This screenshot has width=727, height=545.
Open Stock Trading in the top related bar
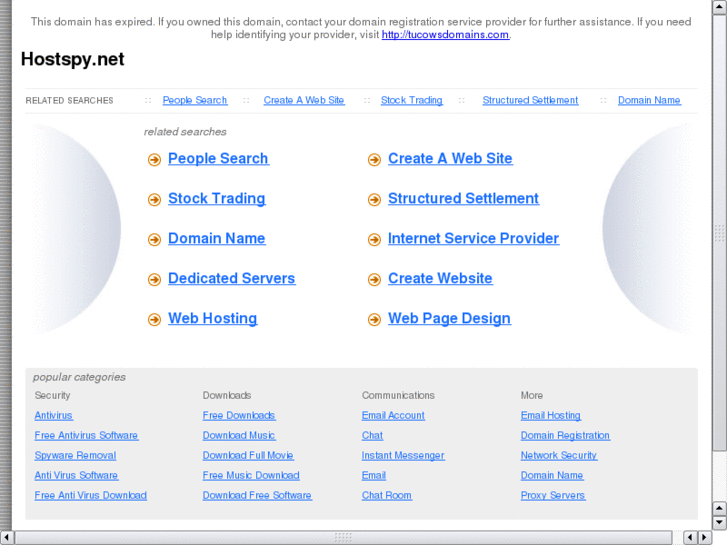click(411, 100)
